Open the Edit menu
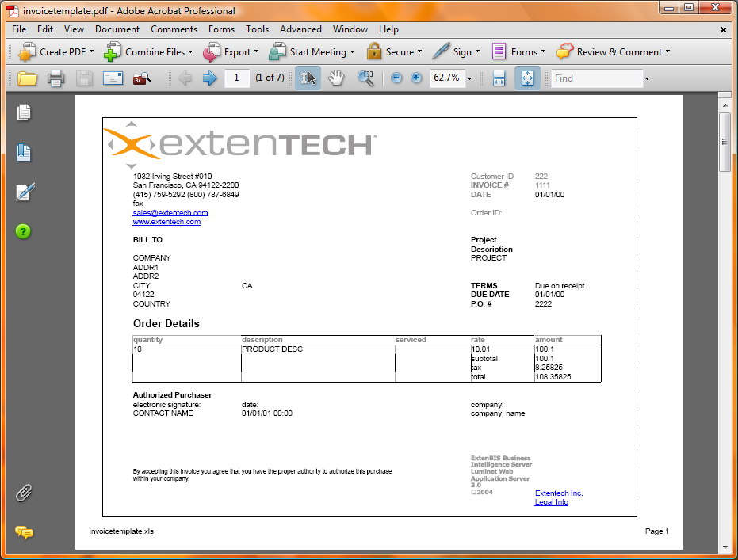The image size is (738, 560). [x=44, y=29]
